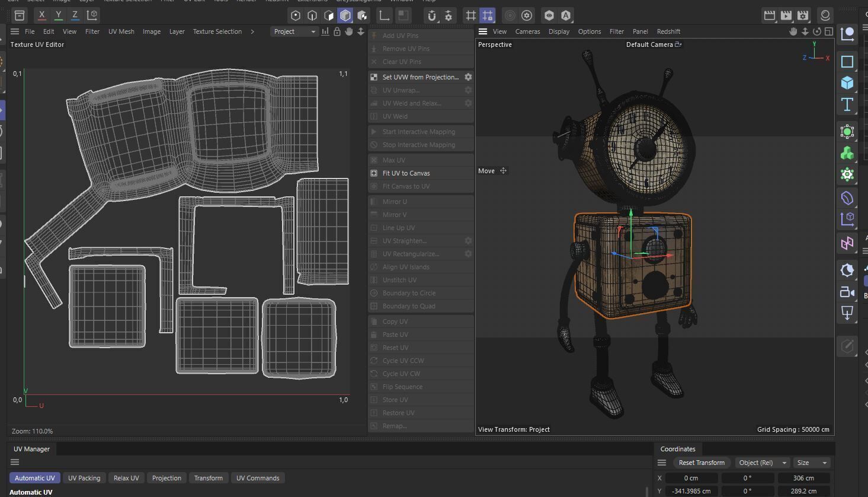Open Cloner MoGraph green cubes icon
The width and height of the screenshot is (868, 497).
click(x=847, y=153)
